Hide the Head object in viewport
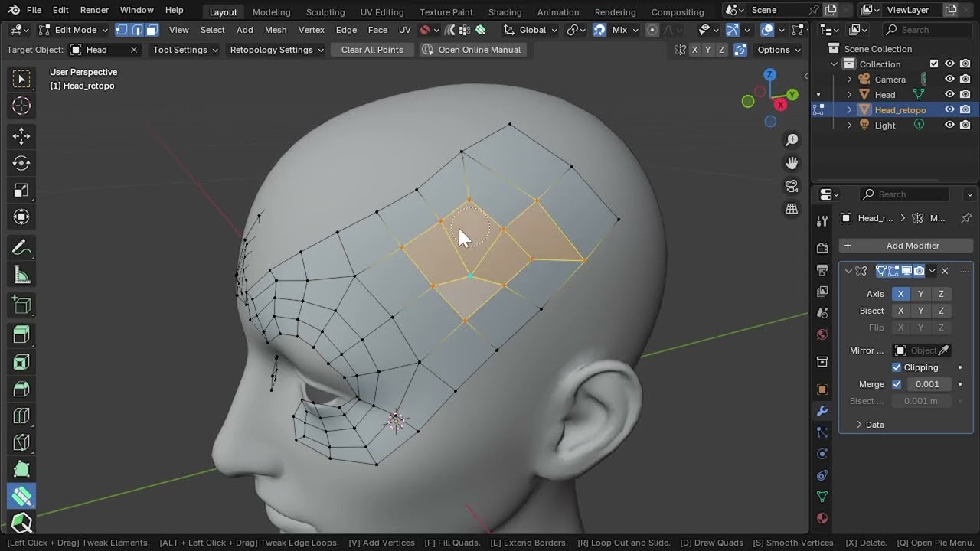The width and height of the screenshot is (980, 551). (x=949, y=94)
